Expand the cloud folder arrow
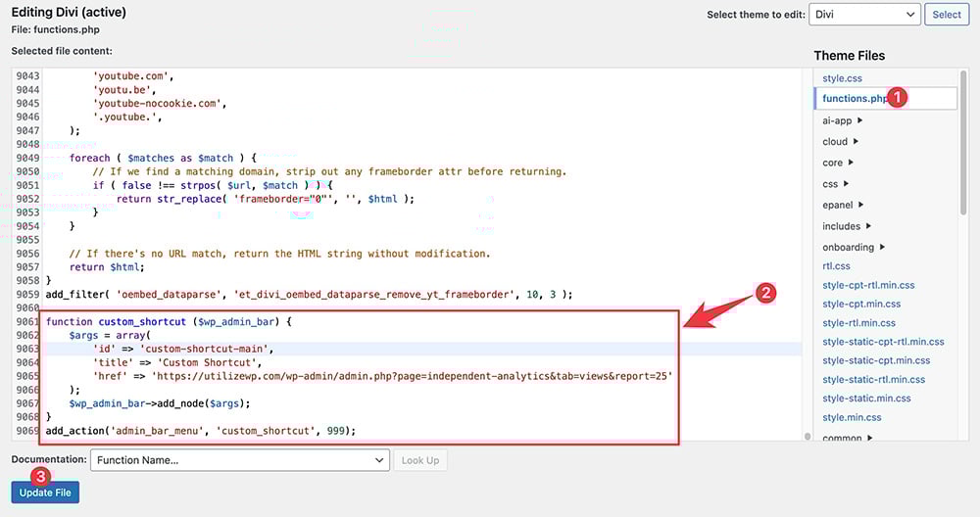980x517 pixels. click(856, 141)
